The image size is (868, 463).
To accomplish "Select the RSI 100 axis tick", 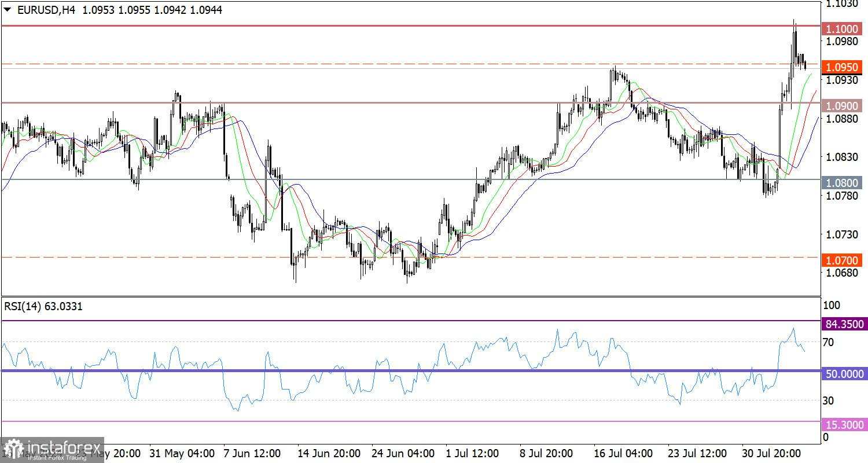I will point(831,304).
